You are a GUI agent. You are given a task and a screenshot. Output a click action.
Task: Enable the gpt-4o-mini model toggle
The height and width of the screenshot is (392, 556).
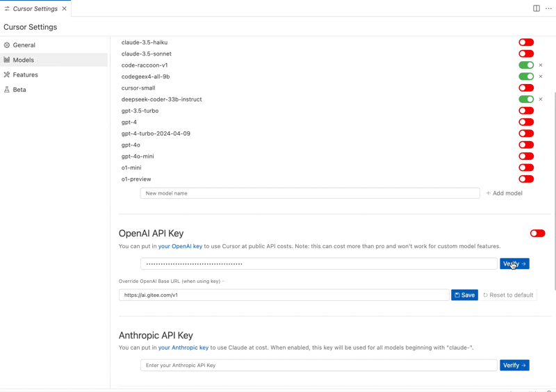coord(526,156)
